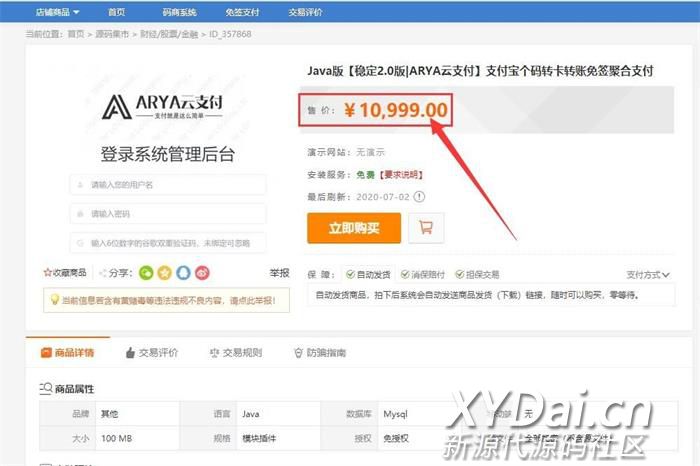Click 收藏商品 star to favorite
Image resolution: width=700 pixels, height=466 pixels.
pyautogui.click(x=65, y=272)
